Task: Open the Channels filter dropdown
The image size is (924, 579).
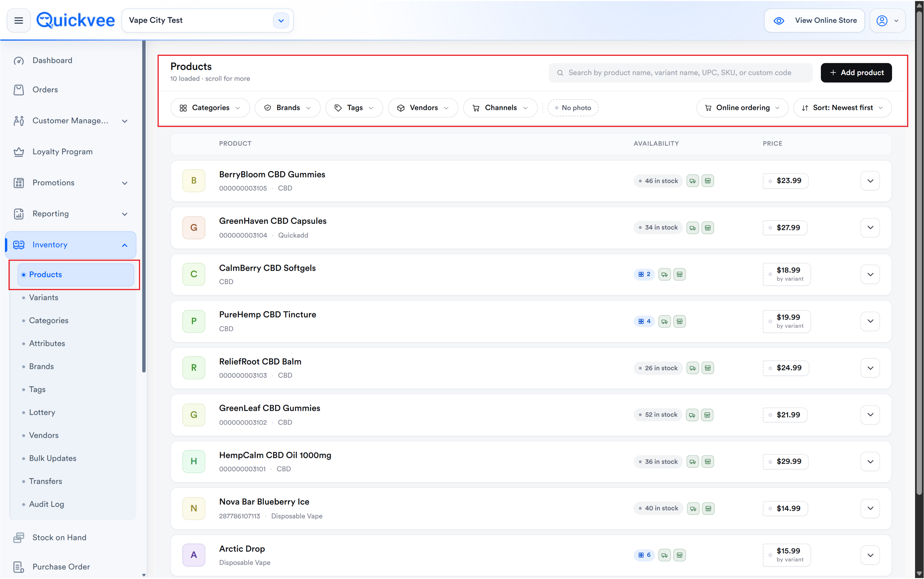Action: pos(500,108)
